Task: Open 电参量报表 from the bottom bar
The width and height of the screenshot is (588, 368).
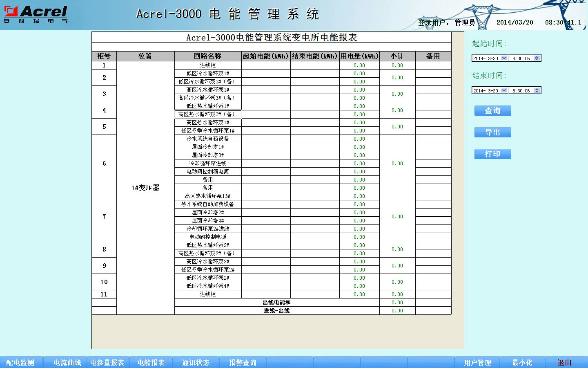Action: coord(107,363)
